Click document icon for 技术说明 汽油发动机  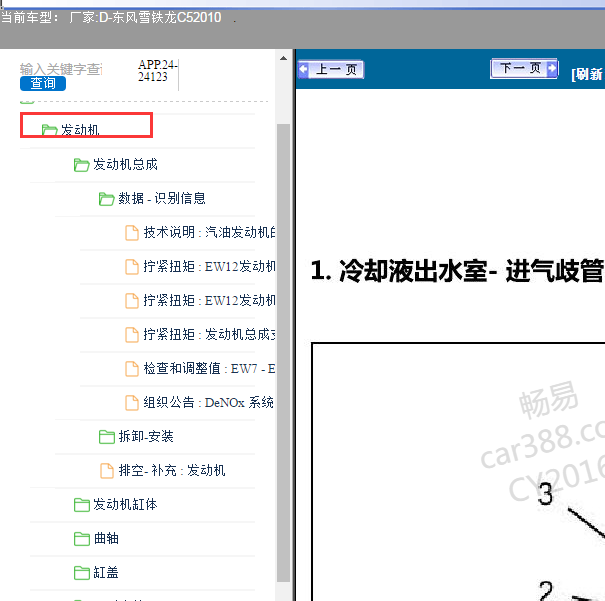tap(132, 233)
